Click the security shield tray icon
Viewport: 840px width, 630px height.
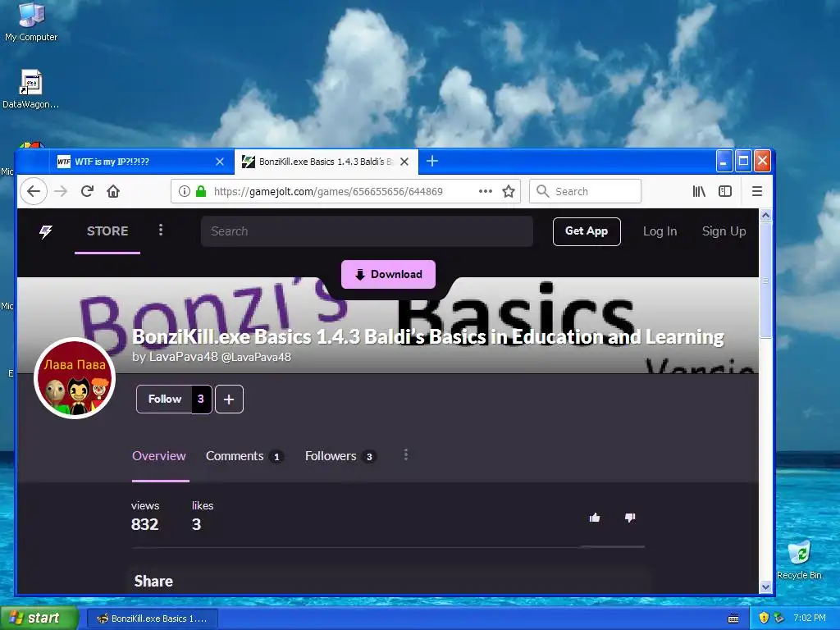pos(764,618)
